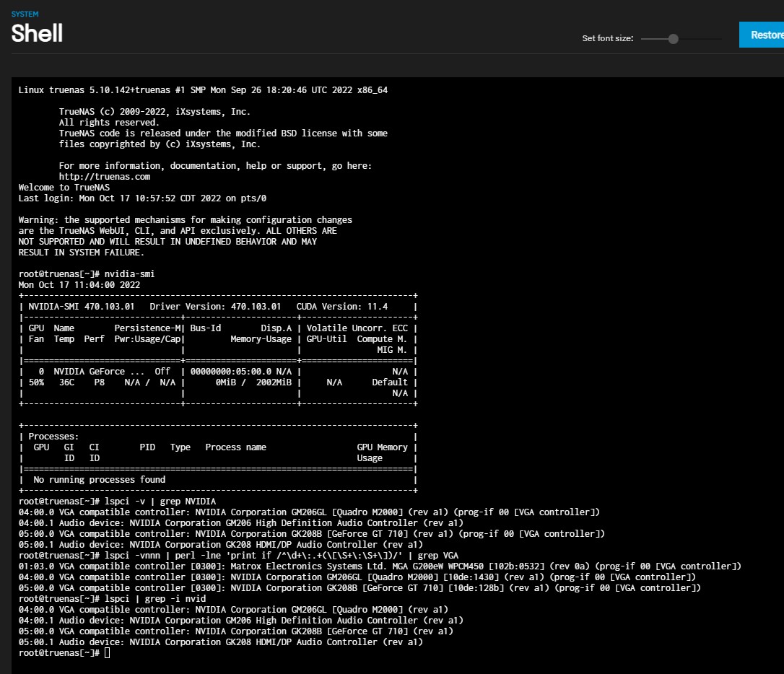The image size is (784, 674).
Task: Click the 'http://truenas.com' URL in terminal
Action: tap(105, 176)
